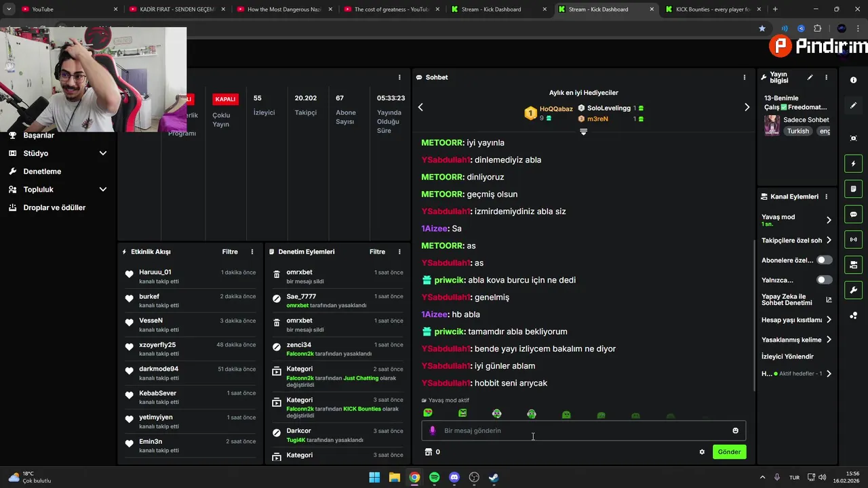Switch to The cost of greatness tab
Image resolution: width=868 pixels, height=488 pixels.
pos(392,9)
